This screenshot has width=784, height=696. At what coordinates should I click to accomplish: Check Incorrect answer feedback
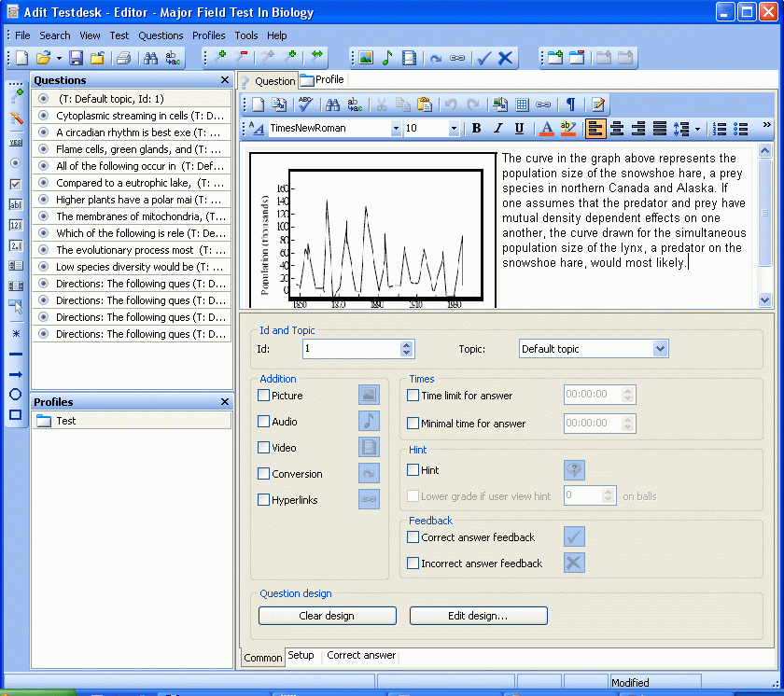click(413, 564)
